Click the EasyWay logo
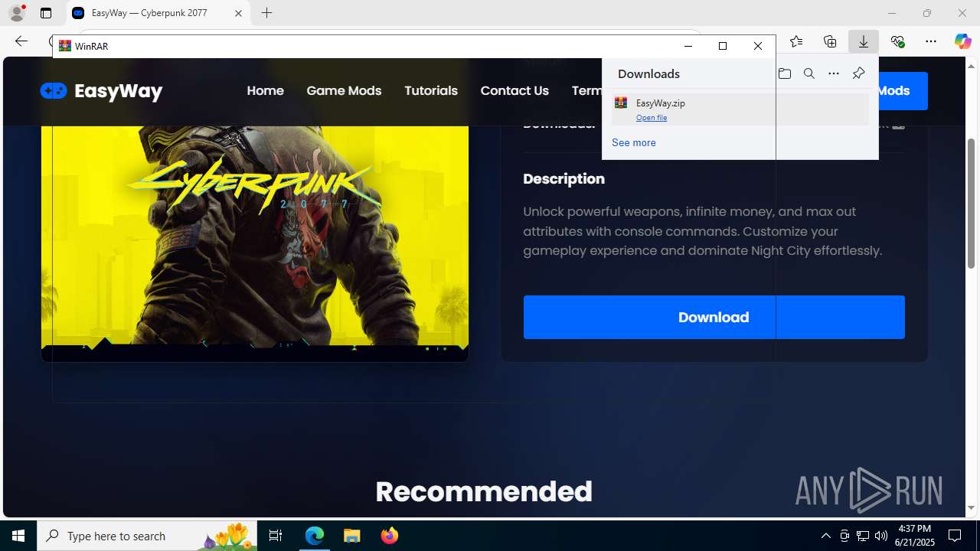The height and width of the screenshot is (551, 980). [101, 91]
